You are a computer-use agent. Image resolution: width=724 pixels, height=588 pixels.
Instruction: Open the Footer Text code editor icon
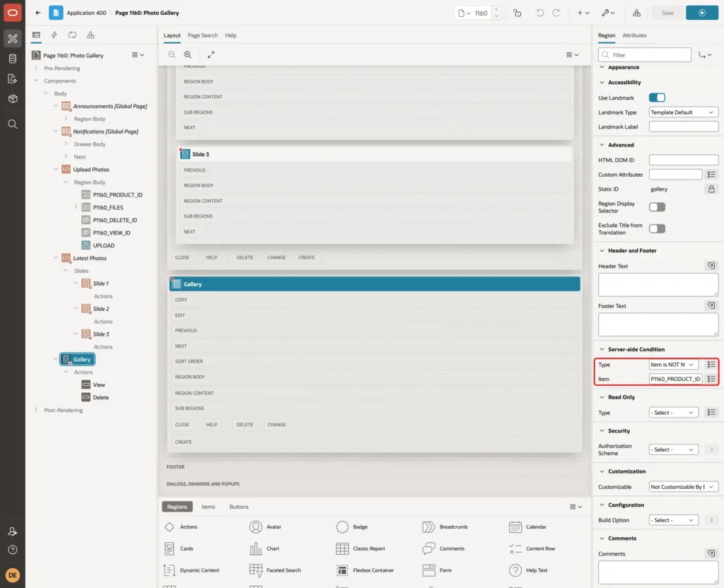711,305
